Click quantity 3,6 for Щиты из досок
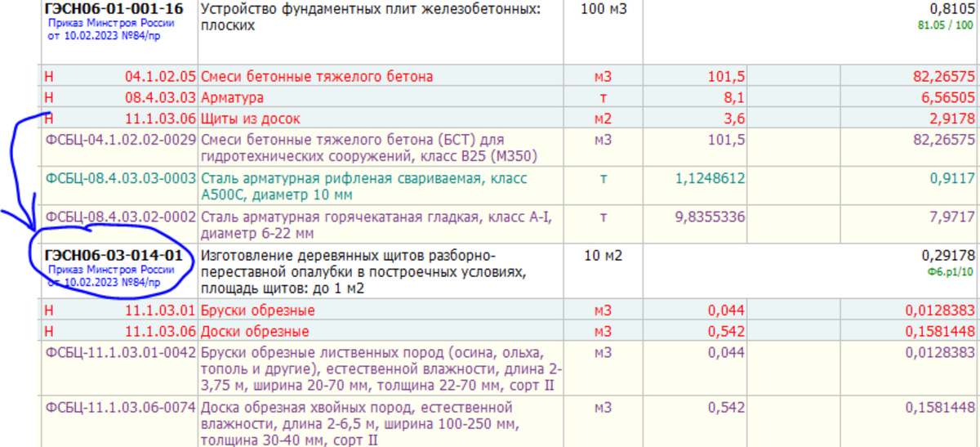The height and width of the screenshot is (447, 980). click(x=734, y=118)
